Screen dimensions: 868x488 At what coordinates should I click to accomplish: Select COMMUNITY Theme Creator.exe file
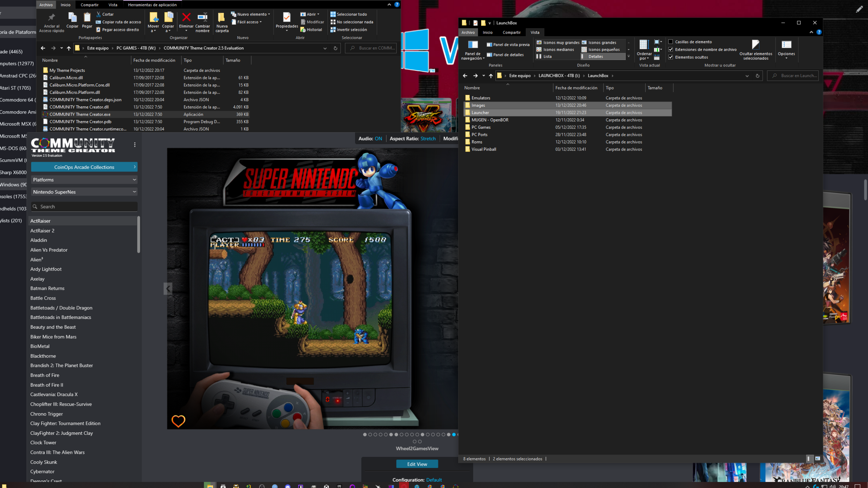click(146, 114)
